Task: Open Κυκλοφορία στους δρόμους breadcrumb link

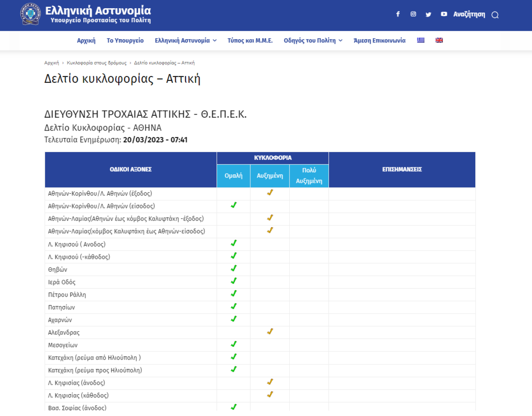Action: tap(97, 63)
